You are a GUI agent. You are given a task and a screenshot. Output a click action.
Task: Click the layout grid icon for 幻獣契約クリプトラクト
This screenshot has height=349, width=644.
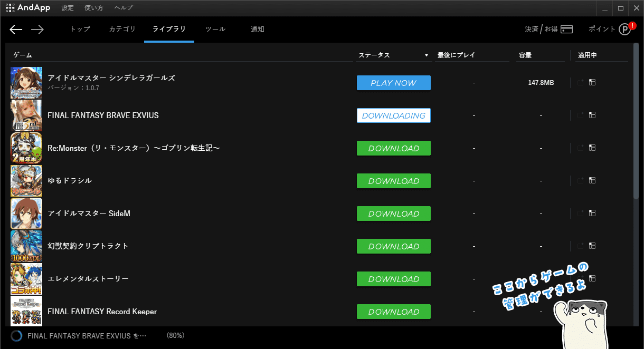[592, 246]
